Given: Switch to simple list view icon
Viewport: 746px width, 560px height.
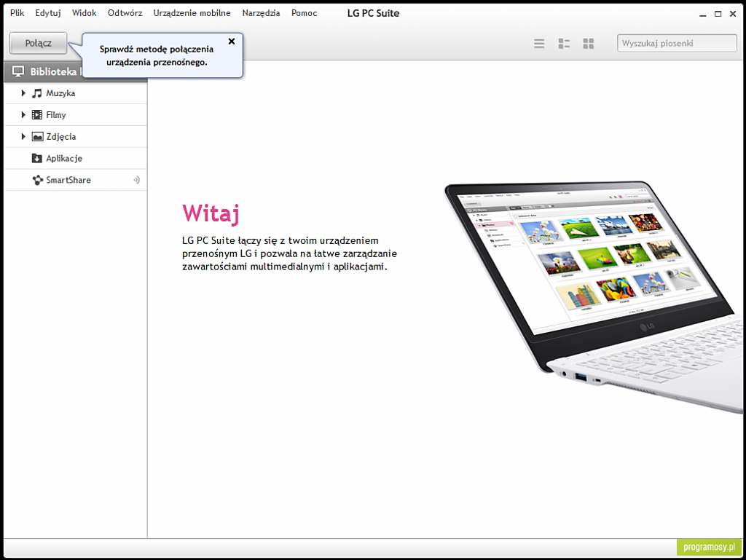Looking at the screenshot, I should pos(539,44).
